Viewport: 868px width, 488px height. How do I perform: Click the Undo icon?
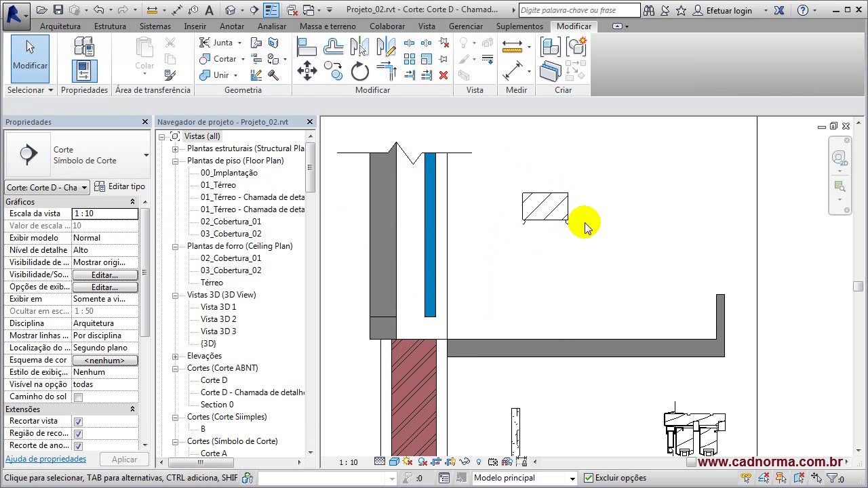tap(99, 10)
